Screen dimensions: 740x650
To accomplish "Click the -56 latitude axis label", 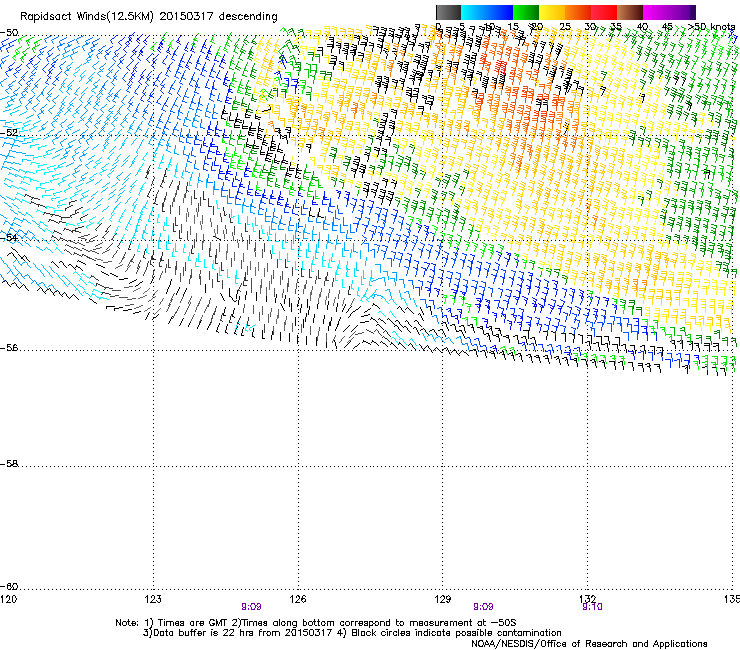I will 9,348.
